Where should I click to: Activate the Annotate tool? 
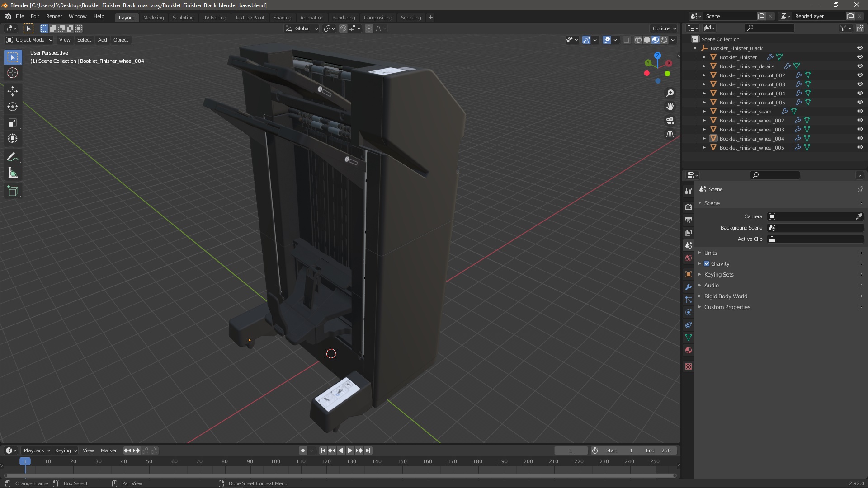click(13, 157)
